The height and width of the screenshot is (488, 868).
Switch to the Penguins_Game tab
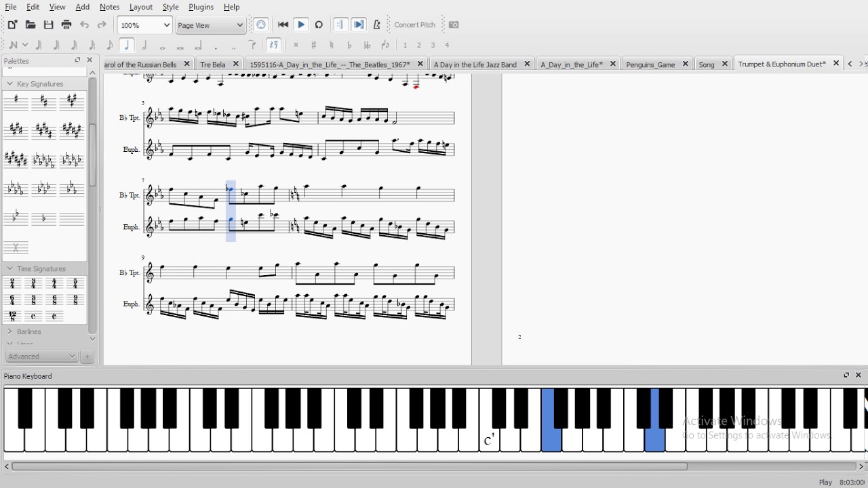[650, 64]
